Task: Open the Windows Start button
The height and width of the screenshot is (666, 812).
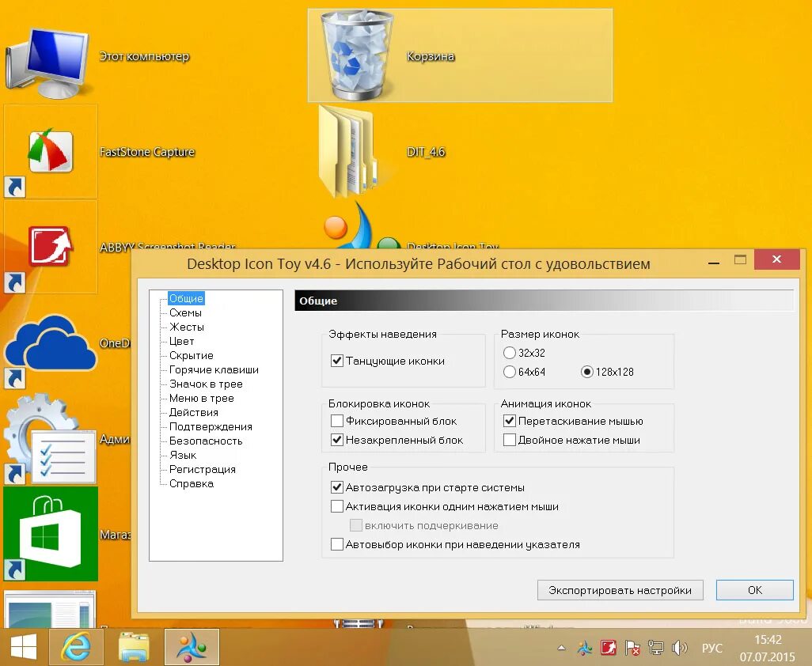Action: [x=23, y=647]
